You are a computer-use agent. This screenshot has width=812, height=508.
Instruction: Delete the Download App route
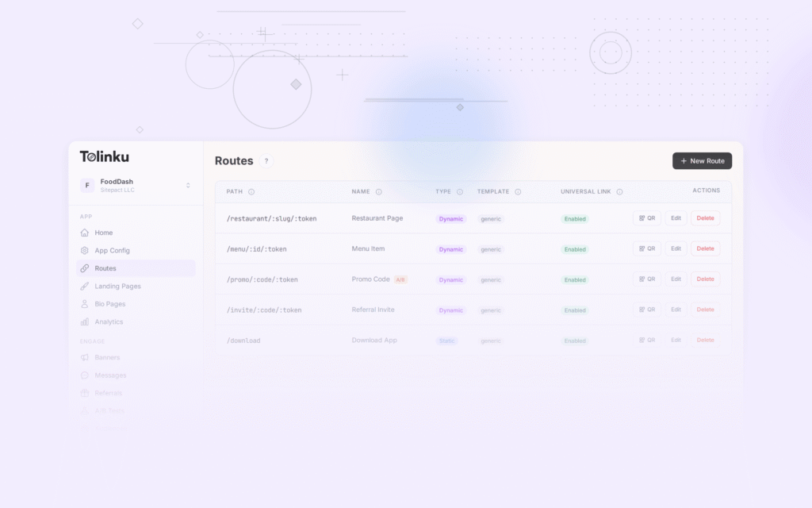(x=705, y=340)
